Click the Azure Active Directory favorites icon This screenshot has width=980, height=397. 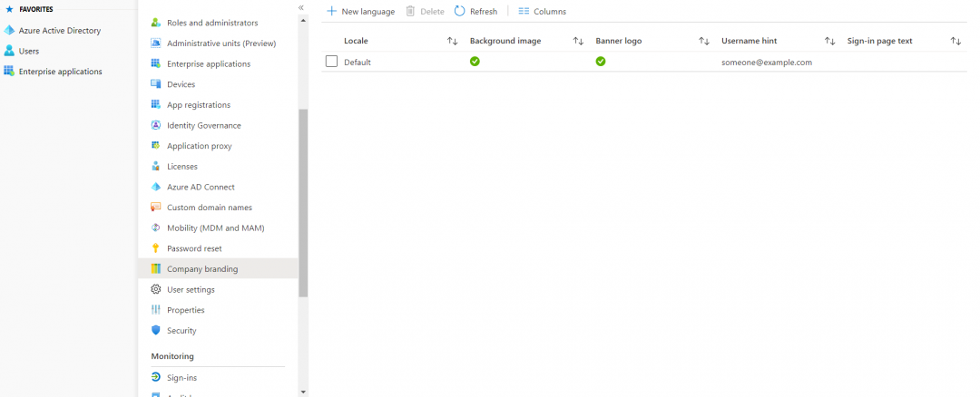coord(9,31)
